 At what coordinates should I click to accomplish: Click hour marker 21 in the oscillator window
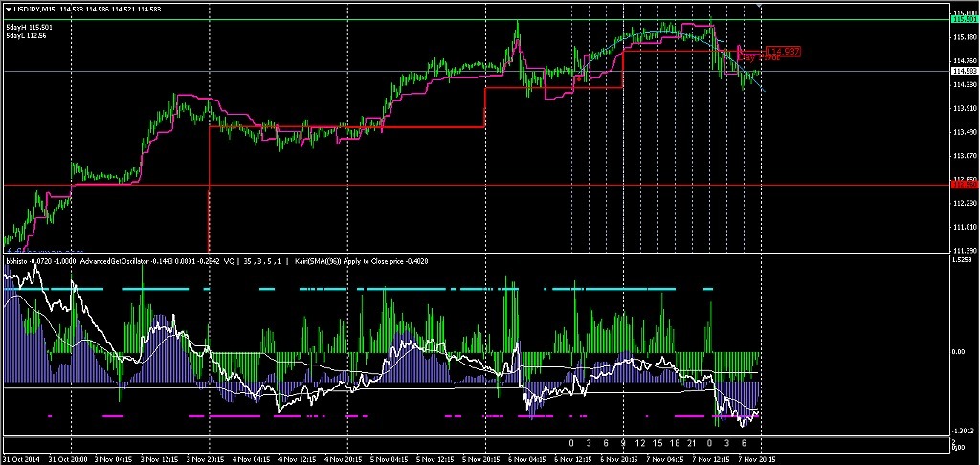pyautogui.click(x=690, y=444)
